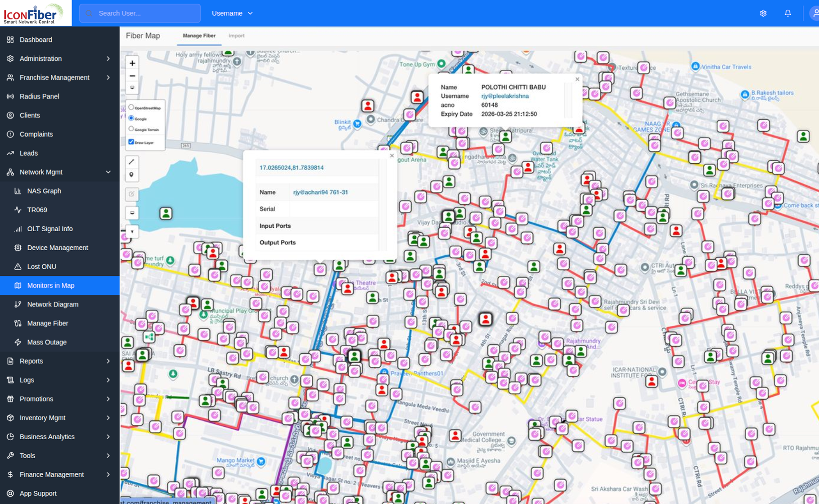Open settings gear in top bar
The height and width of the screenshot is (504, 819).
(x=763, y=13)
